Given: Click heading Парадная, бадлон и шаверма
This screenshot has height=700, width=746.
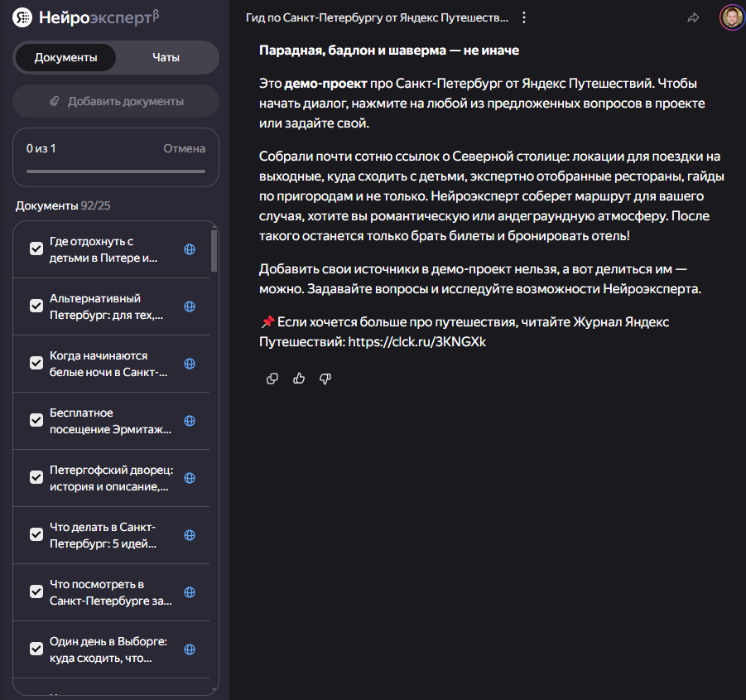Looking at the screenshot, I should 388,51.
